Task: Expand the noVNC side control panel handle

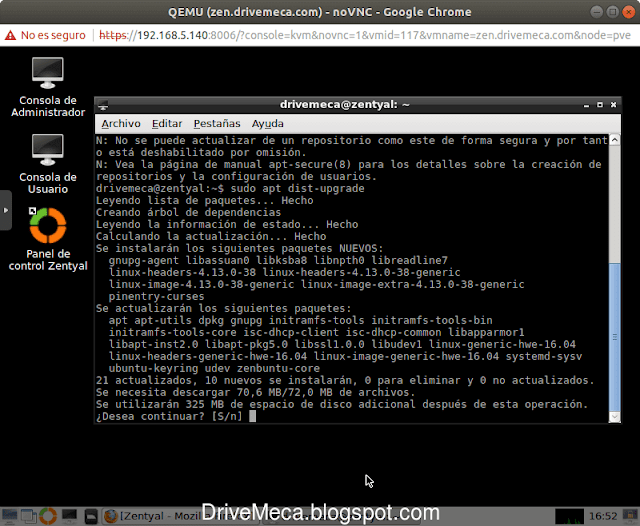Action: pos(5,211)
